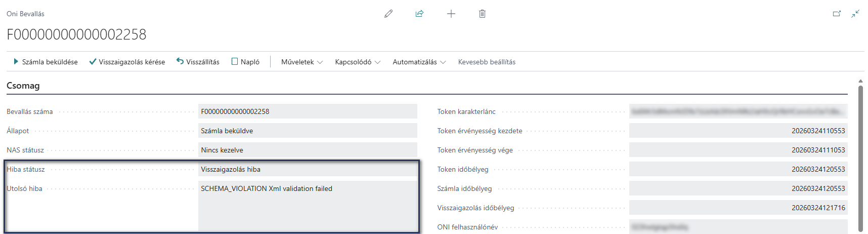The image size is (868, 234).
Task: Click the Utolsó hiba label
Action: pyautogui.click(x=24, y=188)
